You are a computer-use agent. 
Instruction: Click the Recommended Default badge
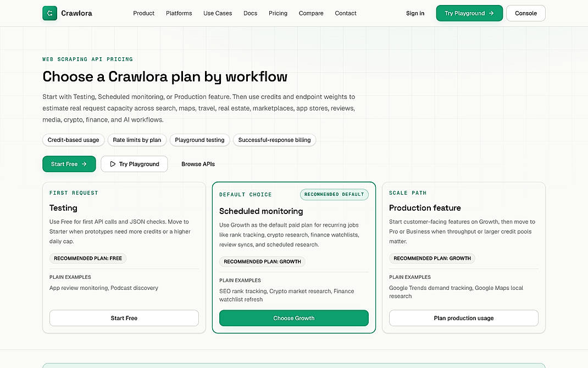point(334,195)
